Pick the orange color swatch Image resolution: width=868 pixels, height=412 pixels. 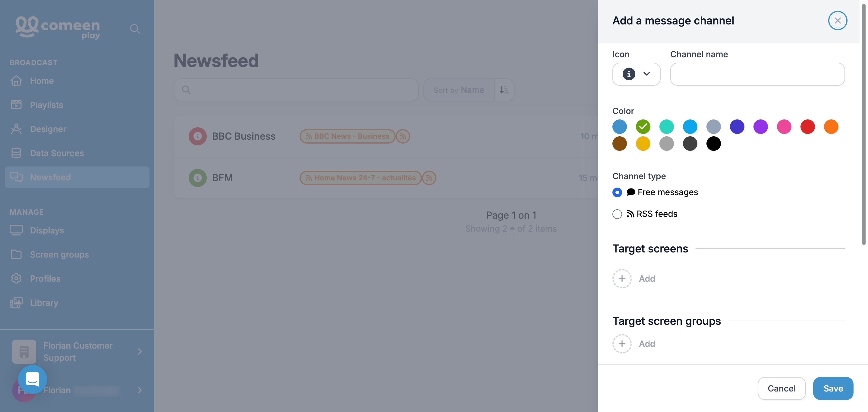click(x=831, y=127)
